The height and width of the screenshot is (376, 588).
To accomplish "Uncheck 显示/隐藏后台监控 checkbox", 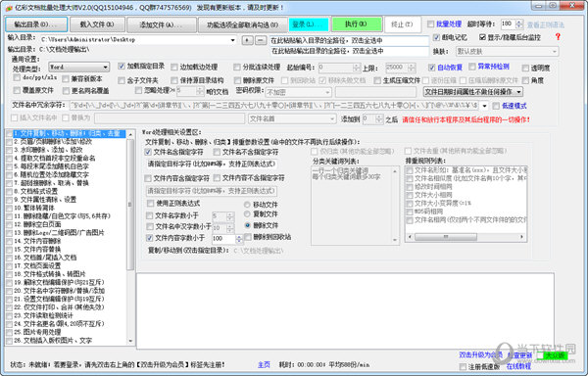I will click(x=482, y=37).
